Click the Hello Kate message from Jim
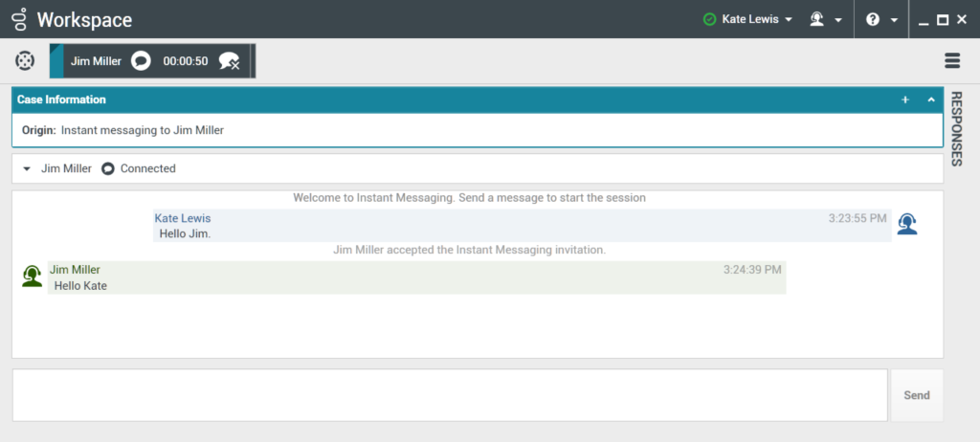Image resolution: width=980 pixels, height=442 pixels. tap(81, 285)
